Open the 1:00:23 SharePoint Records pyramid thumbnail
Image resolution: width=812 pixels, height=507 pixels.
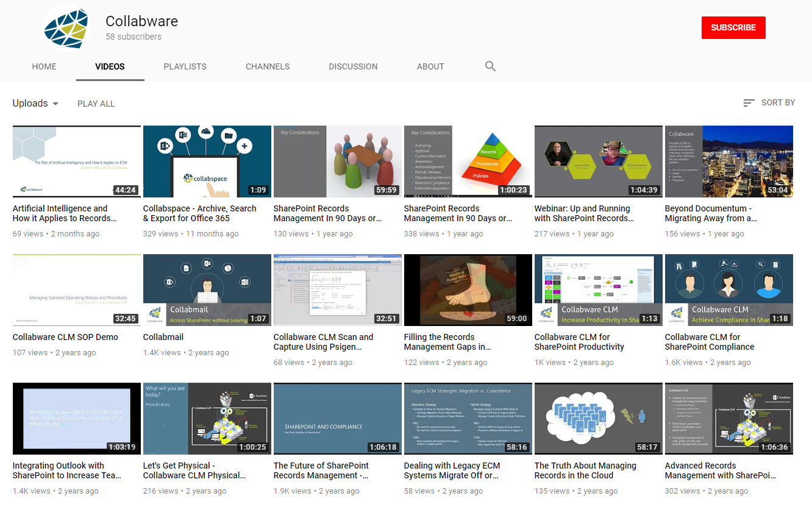[468, 161]
